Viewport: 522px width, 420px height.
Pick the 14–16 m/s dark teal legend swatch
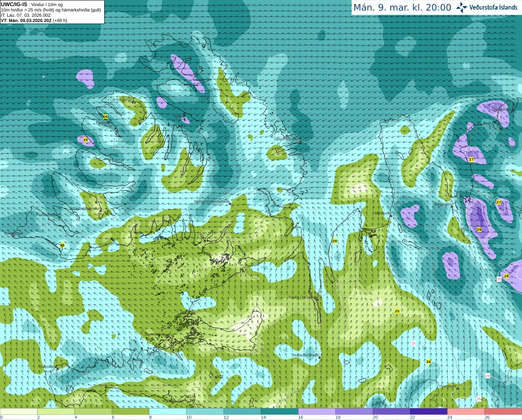(x=280, y=411)
